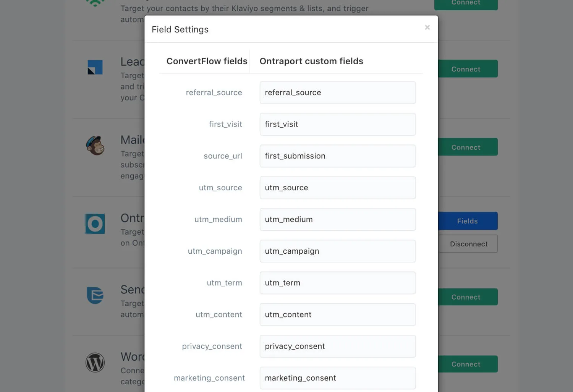Click the first_visit ConvertFlow label

click(225, 124)
